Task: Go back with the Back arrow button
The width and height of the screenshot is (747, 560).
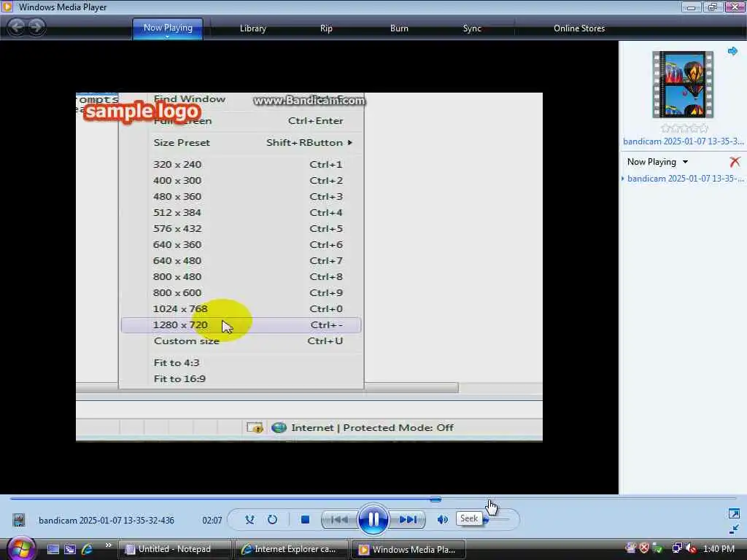Action: (x=17, y=27)
